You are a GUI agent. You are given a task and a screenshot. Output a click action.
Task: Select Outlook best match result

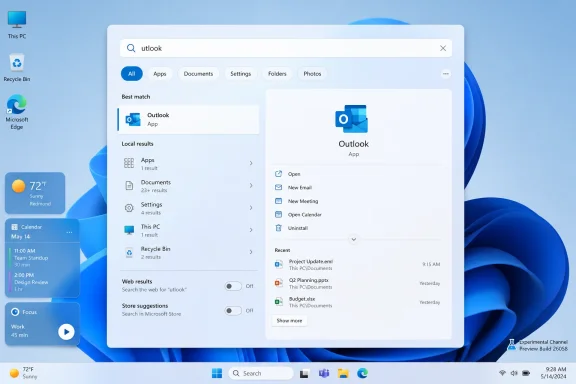[188, 119]
